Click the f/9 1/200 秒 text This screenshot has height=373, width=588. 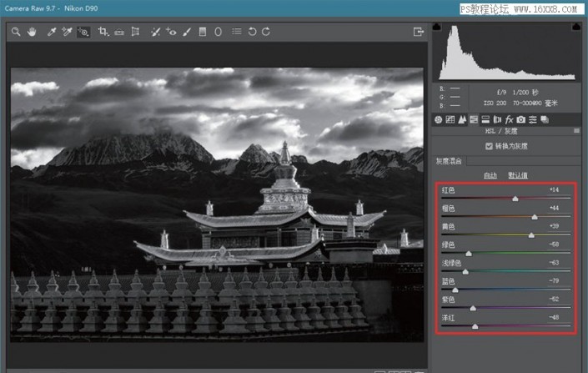pyautogui.click(x=517, y=93)
